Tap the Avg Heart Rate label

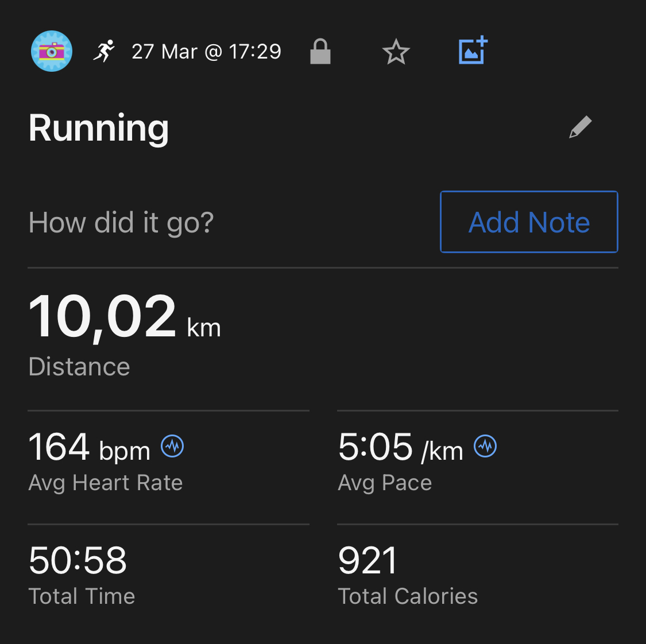point(106,483)
